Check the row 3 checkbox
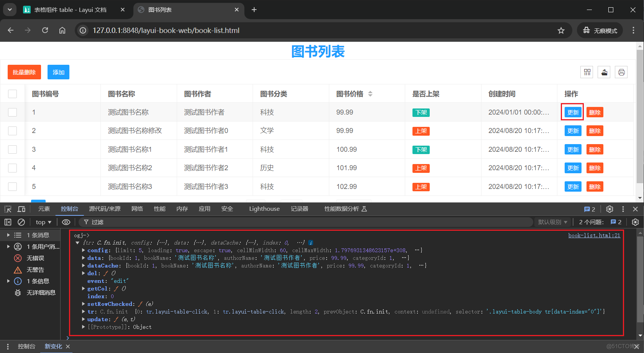Viewport: 644px width, 353px height. [x=13, y=149]
